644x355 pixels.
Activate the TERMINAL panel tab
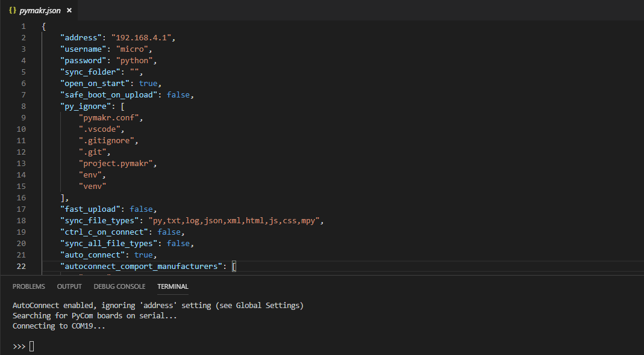(173, 286)
